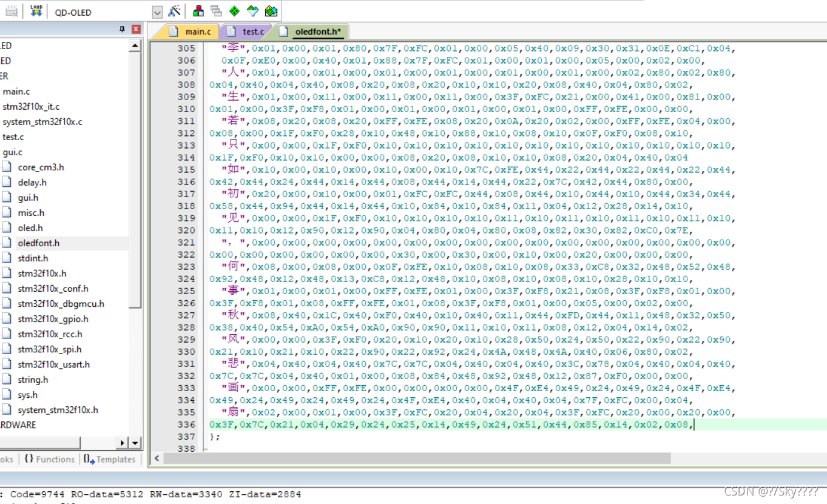Open Manage Run-Time Environment green diamond icon
This screenshot has width=827, height=504.
(x=234, y=11)
